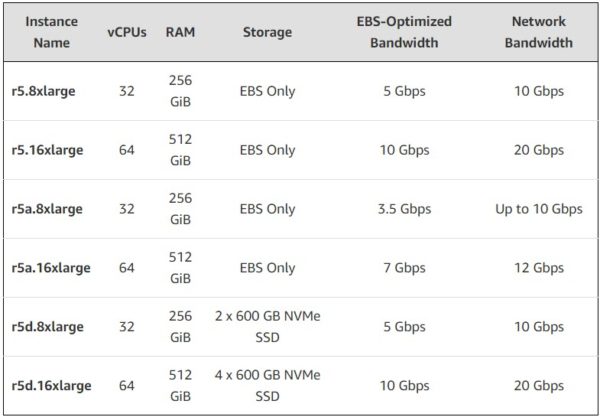Click the 3.5 Gbps EBS bandwidth cell
Image resolution: width=600 pixels, height=417 pixels.
[x=404, y=209]
